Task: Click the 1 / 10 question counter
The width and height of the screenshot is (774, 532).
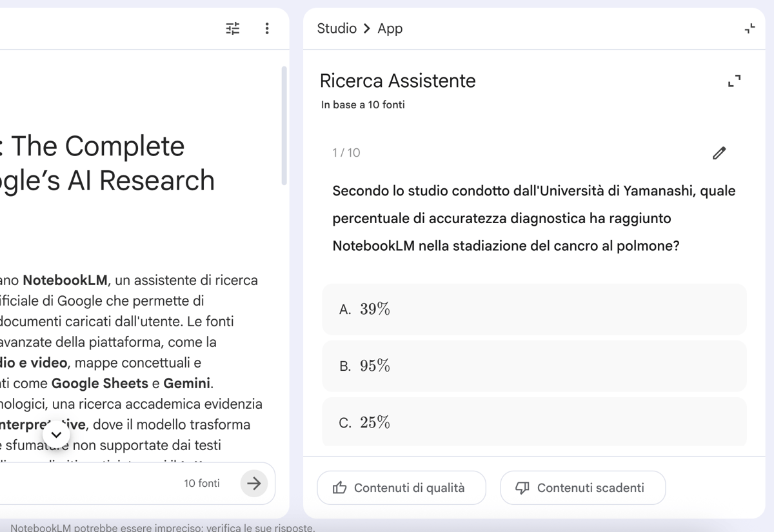Action: tap(346, 153)
